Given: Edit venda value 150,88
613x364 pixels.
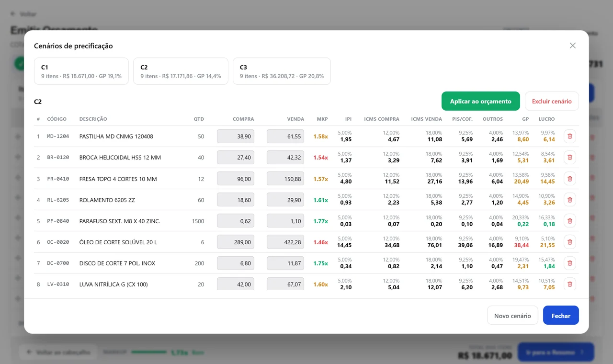Looking at the screenshot, I should [285, 179].
